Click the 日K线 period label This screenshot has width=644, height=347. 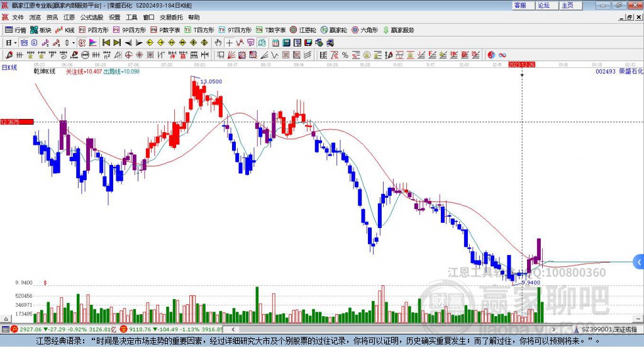coord(9,67)
